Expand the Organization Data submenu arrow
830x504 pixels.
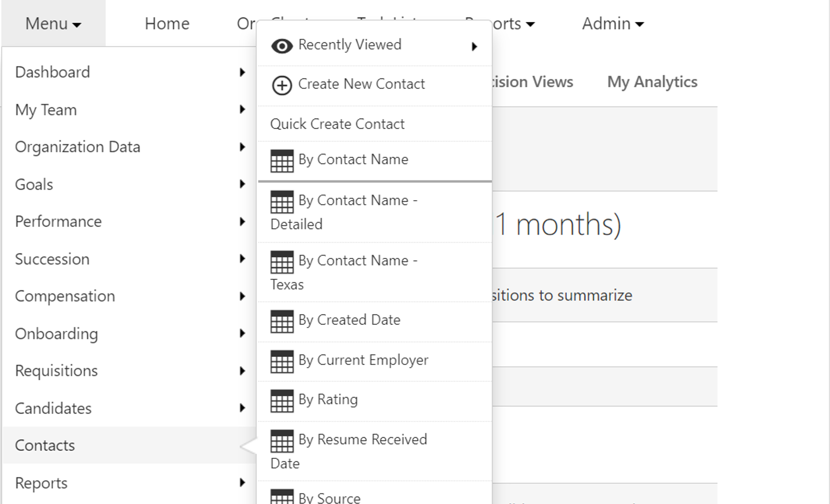pos(242,147)
